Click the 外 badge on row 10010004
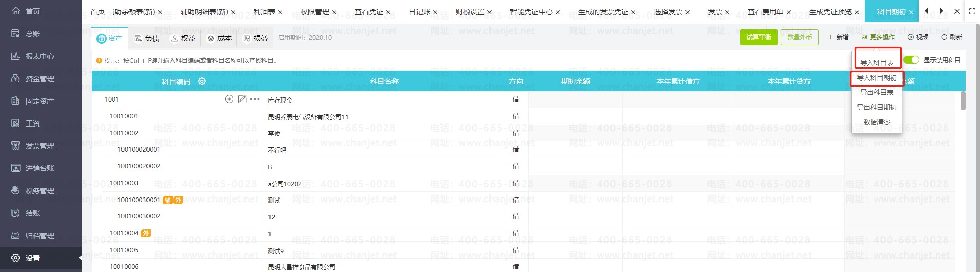 pyautogui.click(x=145, y=233)
